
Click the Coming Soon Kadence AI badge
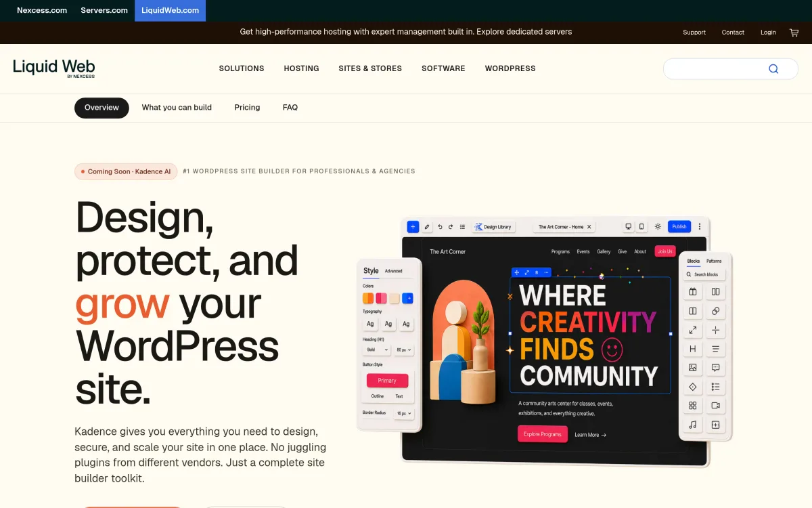pos(126,171)
